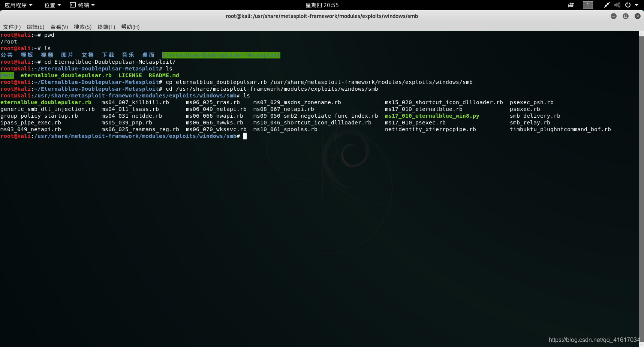644x347 pixels.
Task: Click ms05_039_pnp.rb file name
Action: [x=127, y=123]
